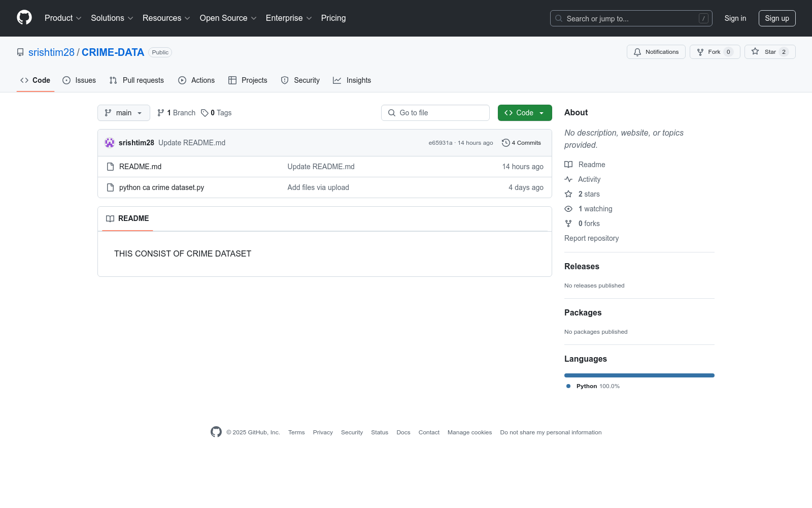
Task: Click the footer GitHub logo
Action: (216, 432)
